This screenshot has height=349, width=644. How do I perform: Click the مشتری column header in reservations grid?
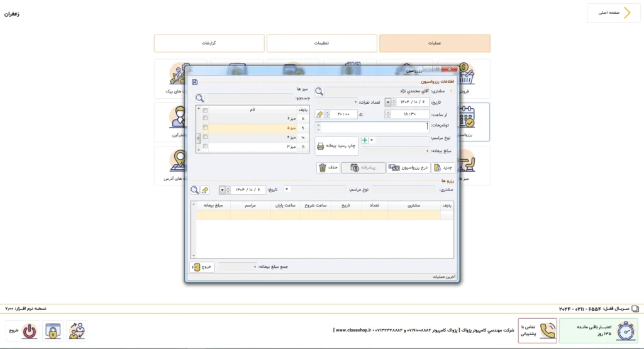click(414, 205)
